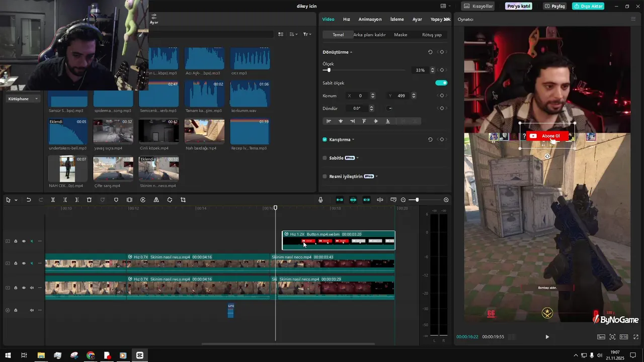The width and height of the screenshot is (644, 362).
Task: Collapse the Dönüştürme section
Action: coord(351,52)
